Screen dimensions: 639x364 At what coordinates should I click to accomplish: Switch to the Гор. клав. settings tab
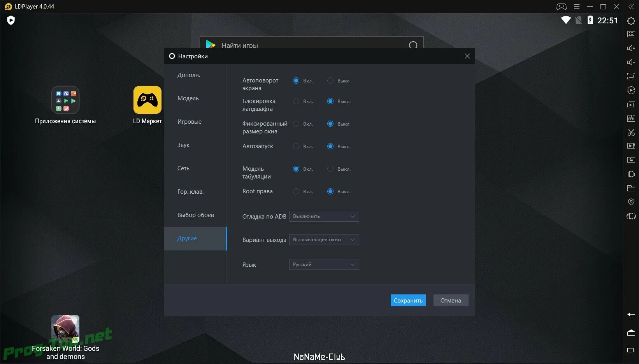tap(195, 192)
